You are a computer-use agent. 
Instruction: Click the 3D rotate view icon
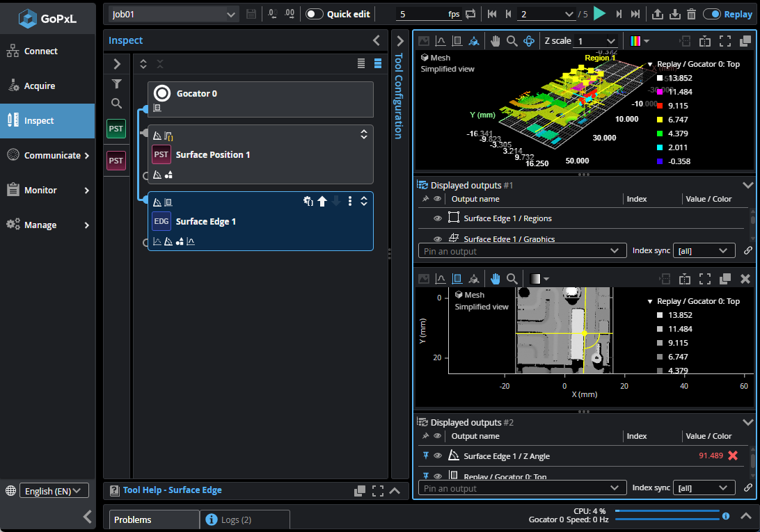(x=529, y=41)
